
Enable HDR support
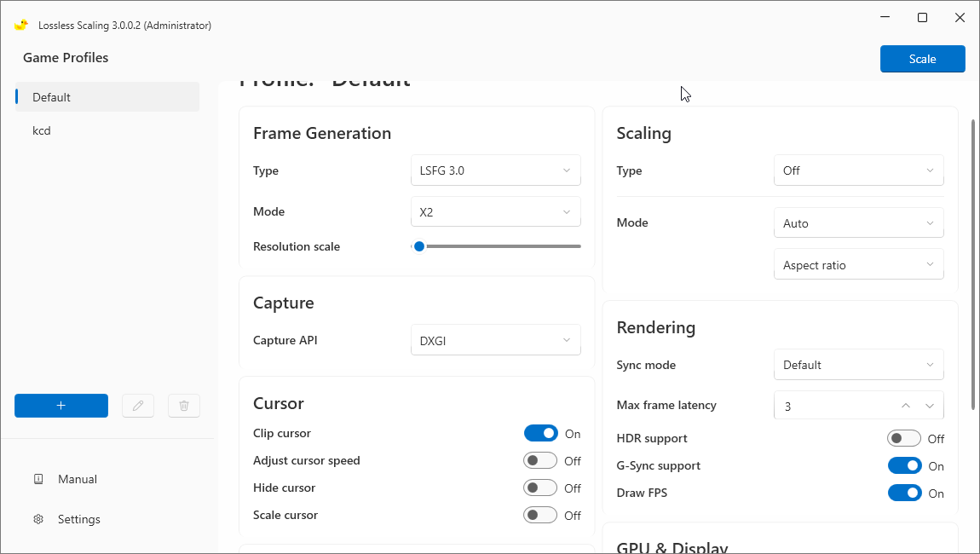pyautogui.click(x=904, y=438)
